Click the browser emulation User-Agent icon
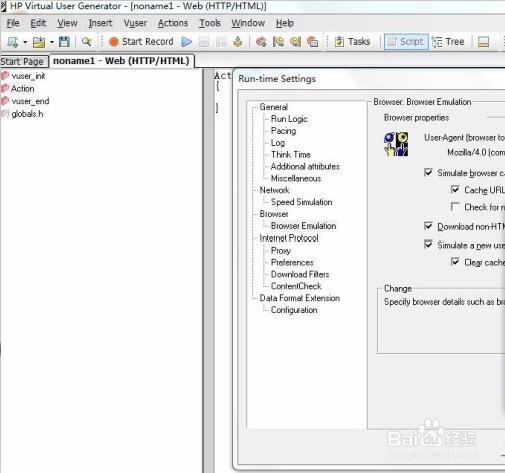 pos(396,144)
